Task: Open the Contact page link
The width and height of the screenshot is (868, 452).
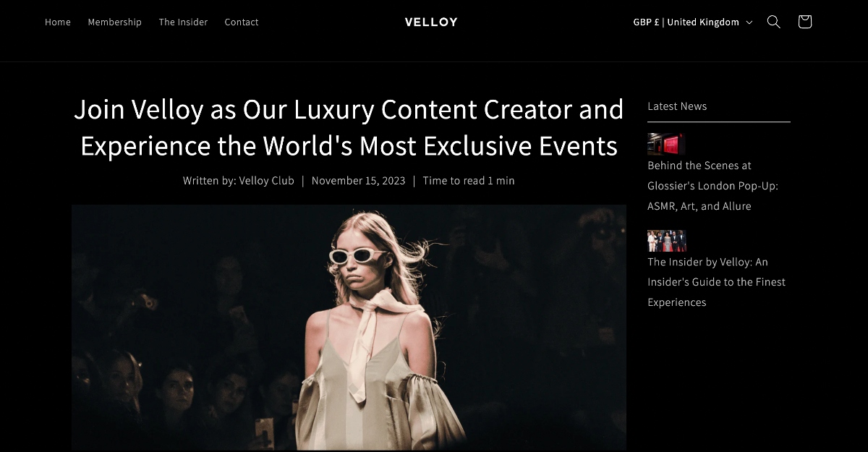Action: pyautogui.click(x=242, y=22)
